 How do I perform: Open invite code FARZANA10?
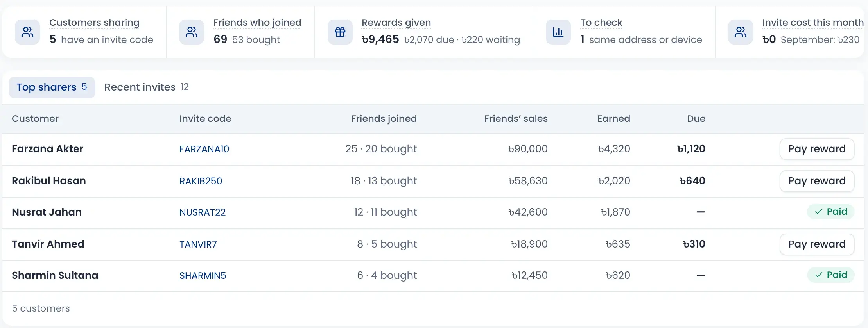tap(204, 149)
